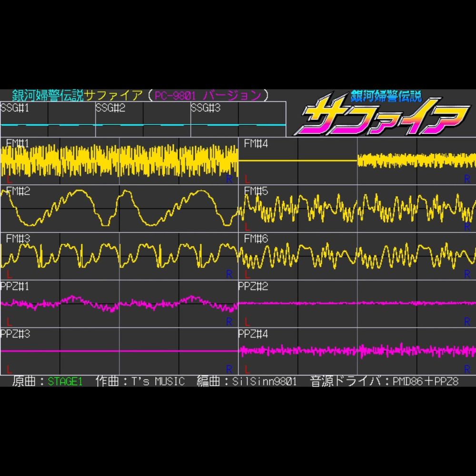476x476 pixels.
Task: Select the FM#6 channel label
Action: click(x=256, y=238)
